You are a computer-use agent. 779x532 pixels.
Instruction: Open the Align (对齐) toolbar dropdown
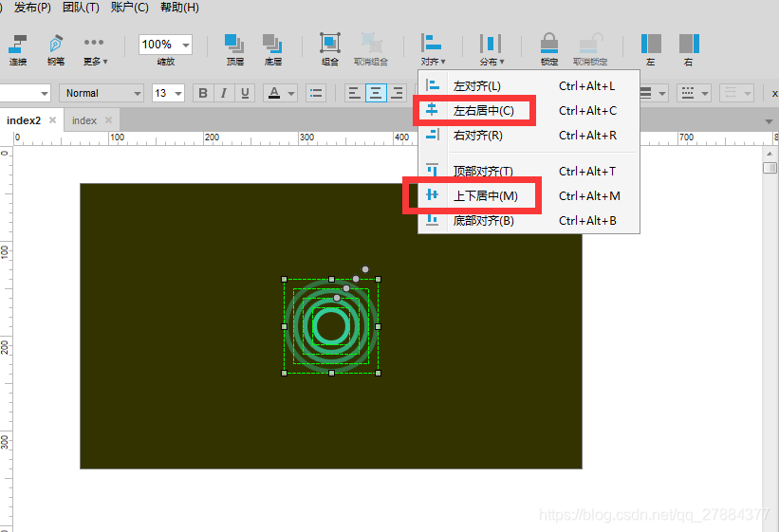(433, 49)
